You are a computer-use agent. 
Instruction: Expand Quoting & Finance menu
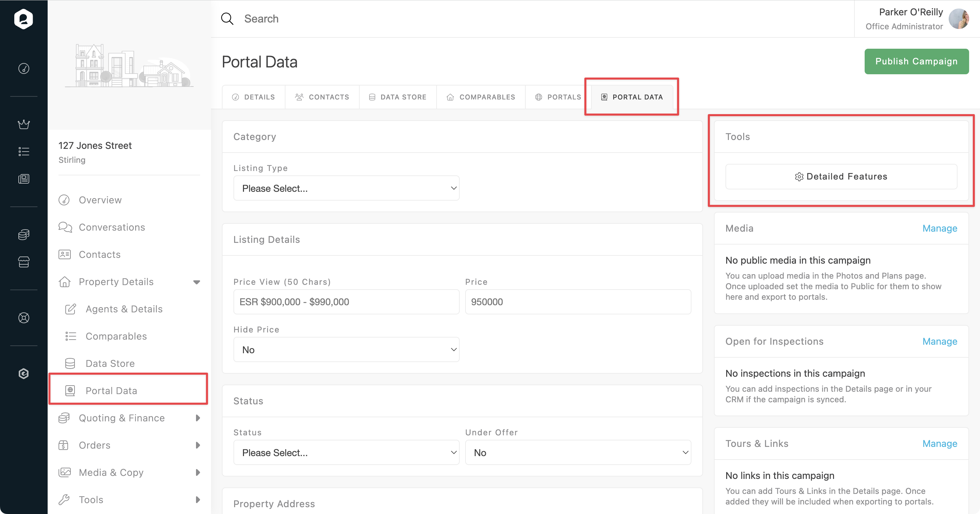pos(197,418)
